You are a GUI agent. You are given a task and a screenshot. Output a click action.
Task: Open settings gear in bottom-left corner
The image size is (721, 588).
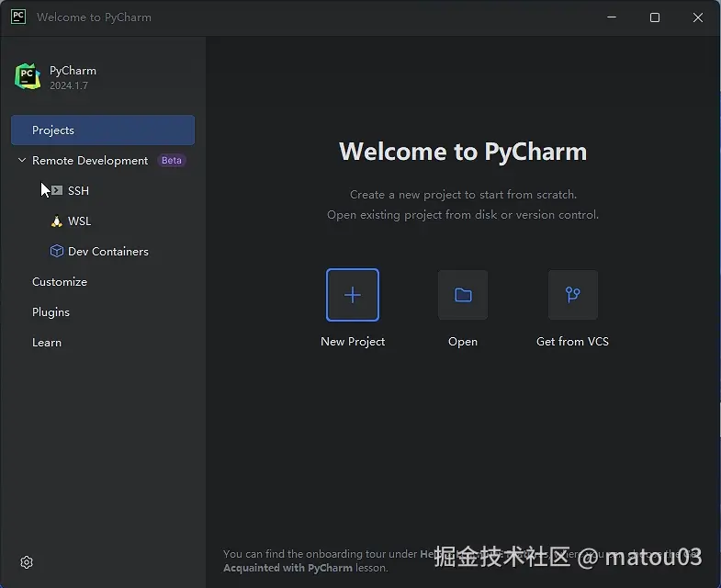(27, 562)
